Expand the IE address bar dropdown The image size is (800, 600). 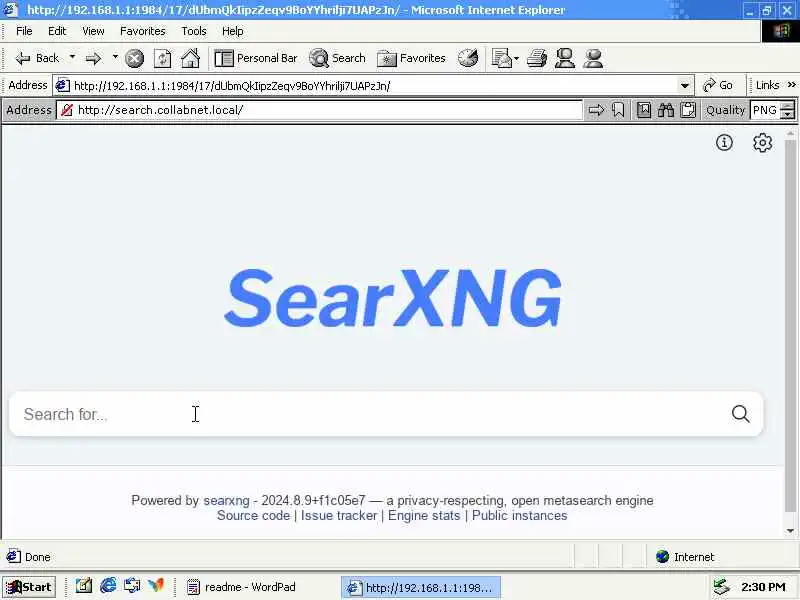[685, 86]
